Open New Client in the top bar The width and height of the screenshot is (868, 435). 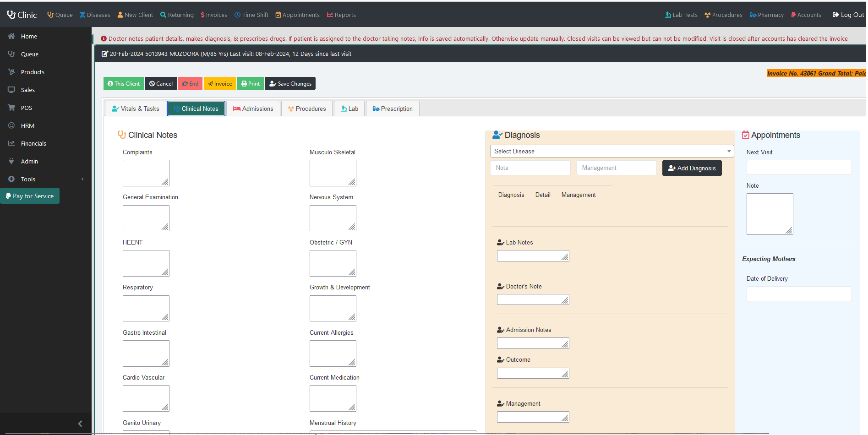click(x=135, y=15)
